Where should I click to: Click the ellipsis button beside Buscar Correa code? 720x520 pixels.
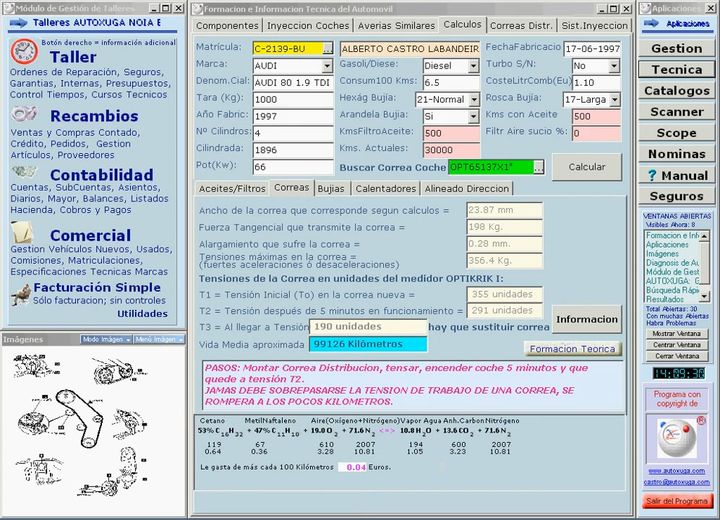pos(539,167)
